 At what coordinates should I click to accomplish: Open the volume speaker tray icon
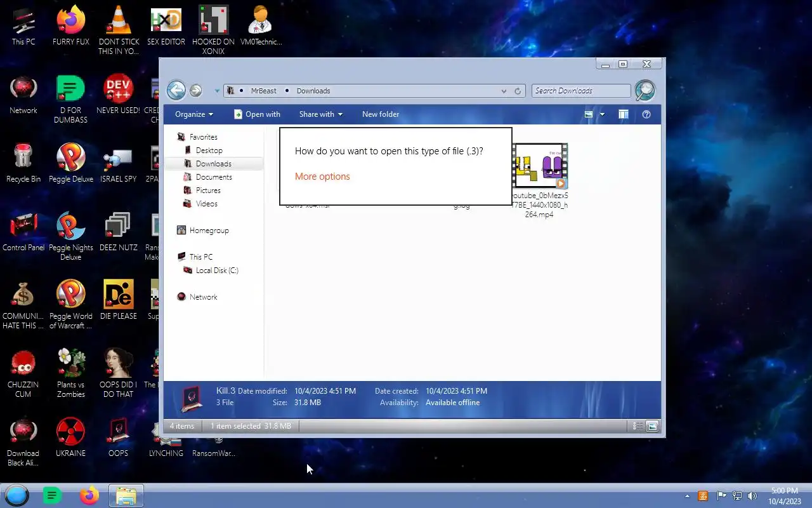click(x=752, y=496)
